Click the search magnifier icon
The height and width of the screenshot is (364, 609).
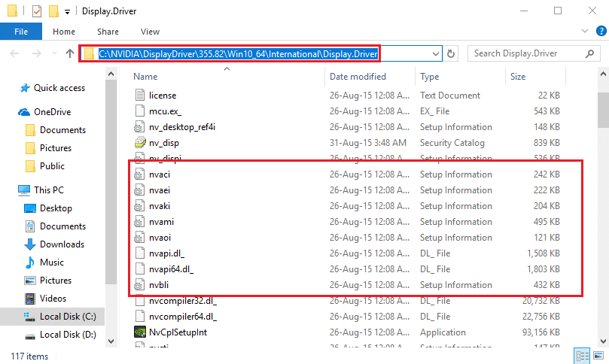(589, 53)
